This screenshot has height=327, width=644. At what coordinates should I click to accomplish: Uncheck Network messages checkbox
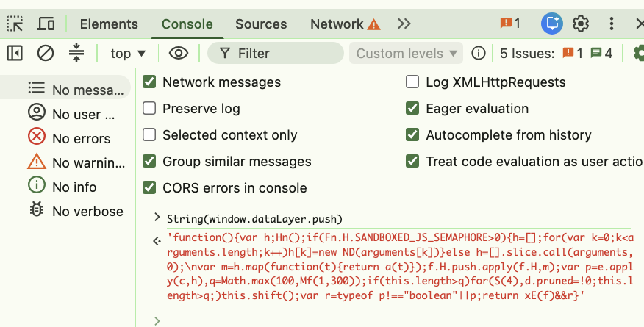[x=149, y=82]
